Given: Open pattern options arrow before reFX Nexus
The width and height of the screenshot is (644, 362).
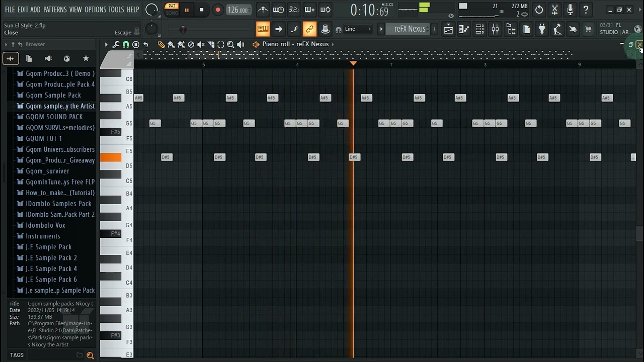Looking at the screenshot, I should point(381,29).
